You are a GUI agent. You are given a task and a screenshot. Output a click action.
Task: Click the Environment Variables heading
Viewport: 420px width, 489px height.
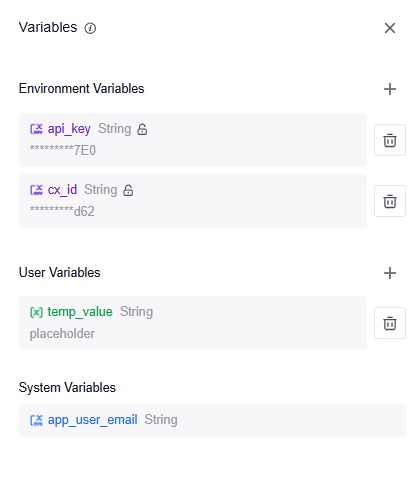[x=81, y=89]
